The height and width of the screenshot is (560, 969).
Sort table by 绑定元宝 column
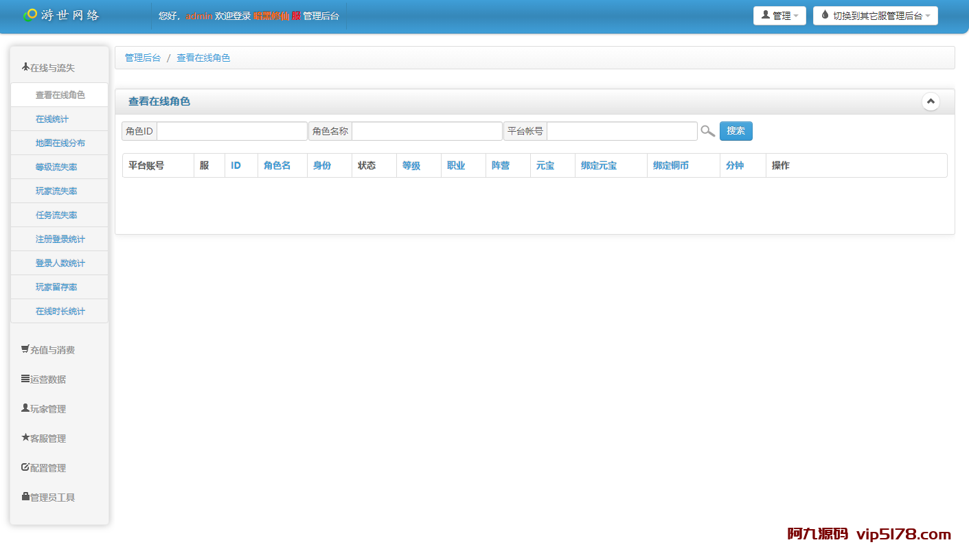coord(599,165)
